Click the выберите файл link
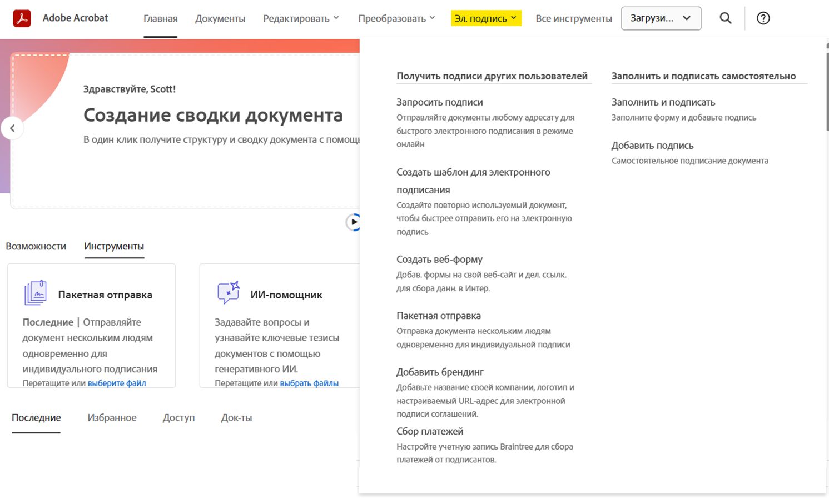Viewport: 829px width, 504px height. tap(117, 383)
